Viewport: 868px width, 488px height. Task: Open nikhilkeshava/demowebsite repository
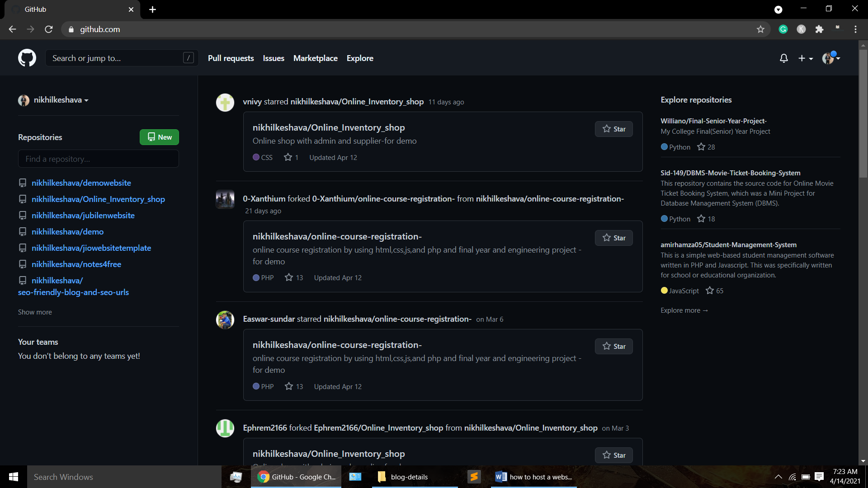pos(81,183)
